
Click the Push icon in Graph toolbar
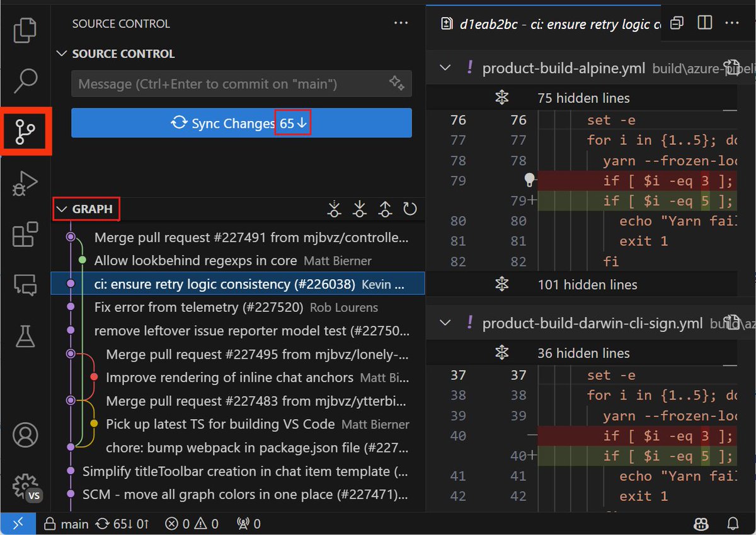[385, 209]
